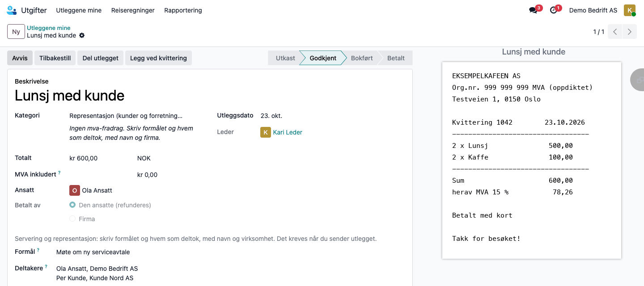The width and height of the screenshot is (644, 286).
Task: Go to next record arrow
Action: pyautogui.click(x=630, y=32)
